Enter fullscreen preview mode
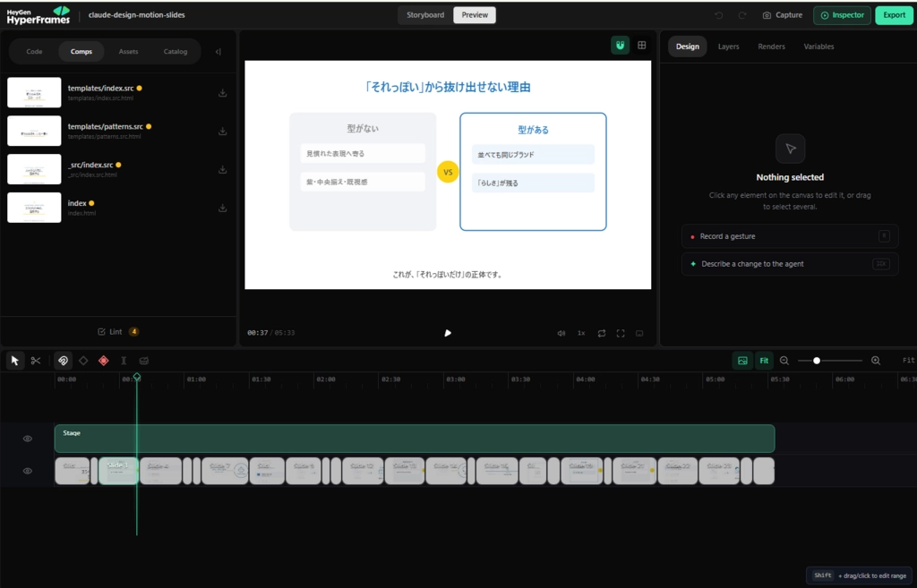Viewport: 917px width, 588px height. 621,333
